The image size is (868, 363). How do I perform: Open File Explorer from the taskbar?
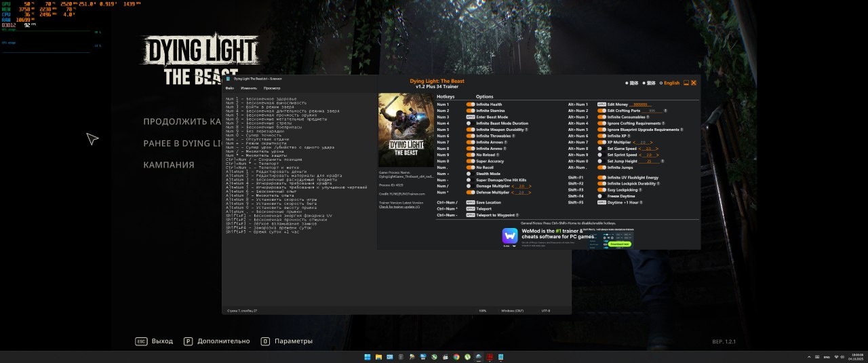pos(378,357)
